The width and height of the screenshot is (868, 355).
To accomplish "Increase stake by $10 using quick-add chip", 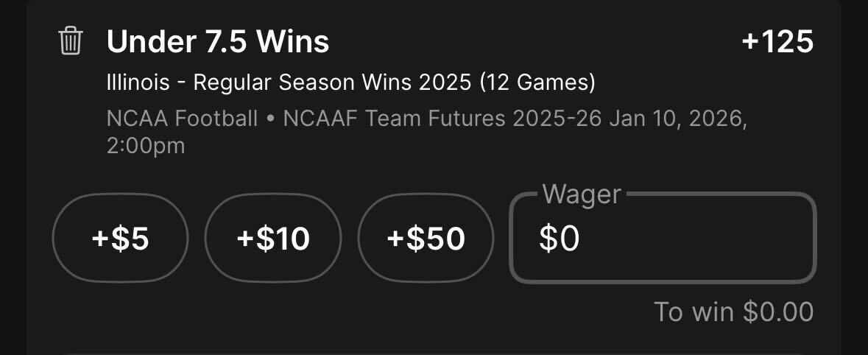I will click(x=273, y=238).
